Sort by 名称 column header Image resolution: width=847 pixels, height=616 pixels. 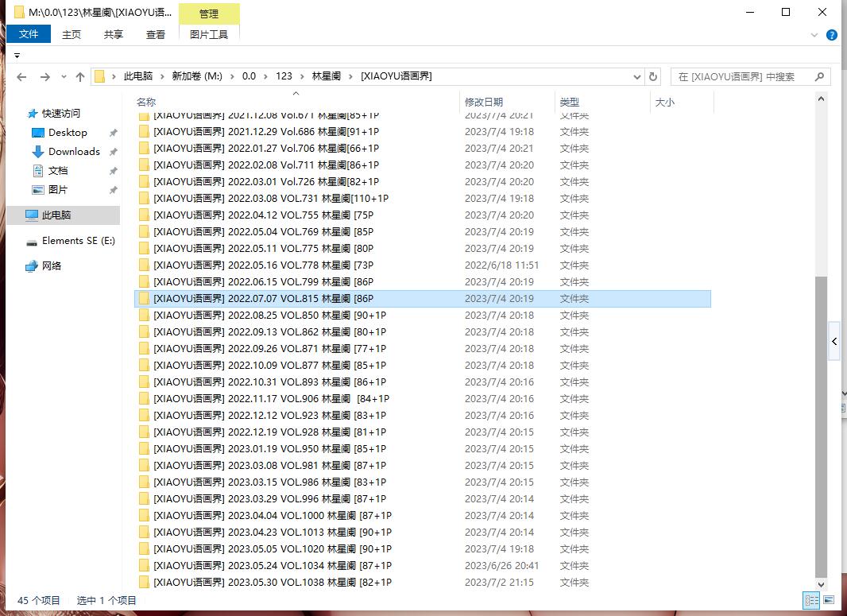point(146,102)
